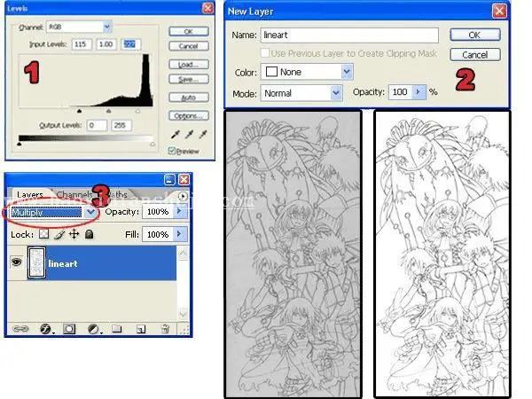Toggle the Preview checkbox in Levels
Screen dimensions: 532x399
(172, 151)
